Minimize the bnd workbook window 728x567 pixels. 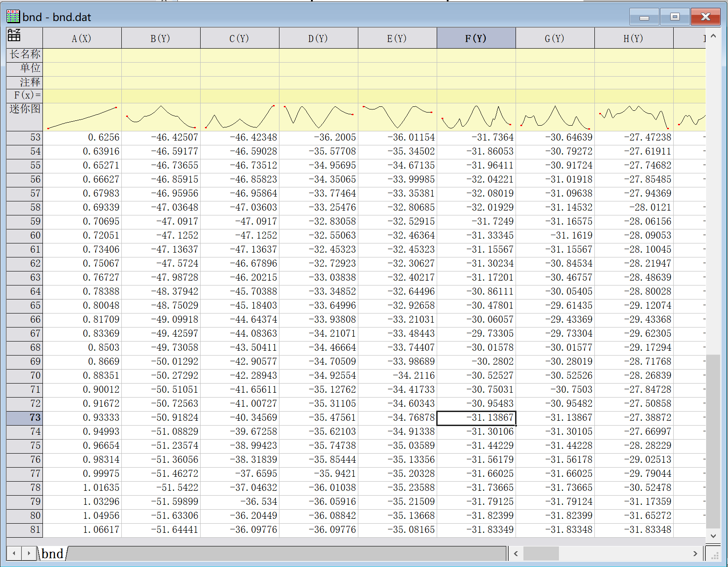[644, 17]
